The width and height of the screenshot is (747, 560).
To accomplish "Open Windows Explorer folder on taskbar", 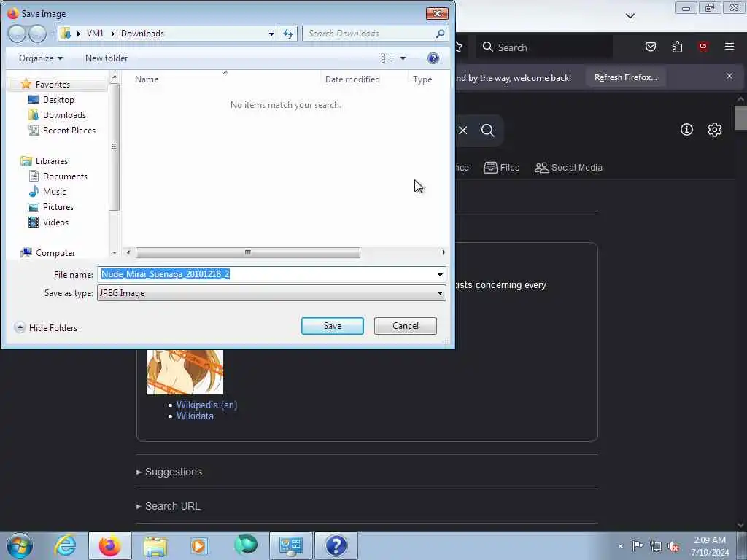I will (155, 545).
